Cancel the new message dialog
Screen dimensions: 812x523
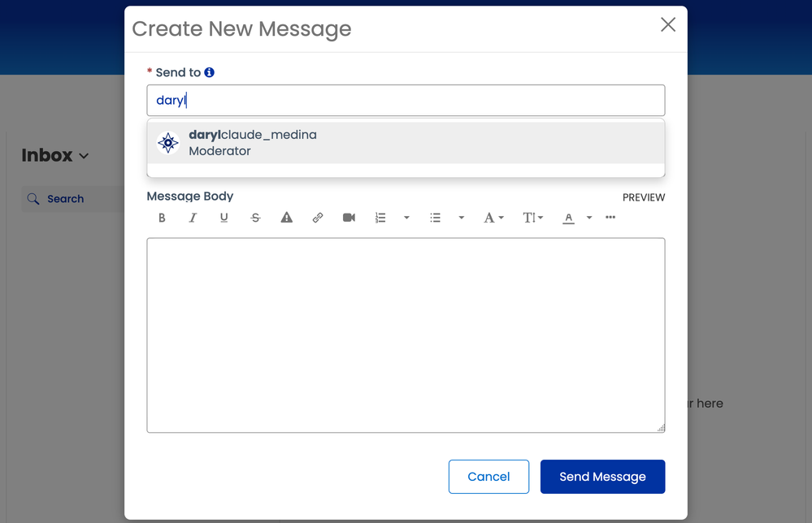(x=489, y=477)
